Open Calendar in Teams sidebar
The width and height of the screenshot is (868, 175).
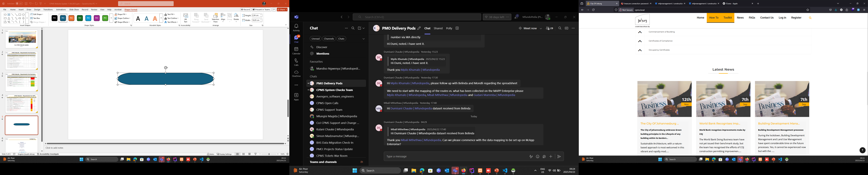click(x=296, y=51)
